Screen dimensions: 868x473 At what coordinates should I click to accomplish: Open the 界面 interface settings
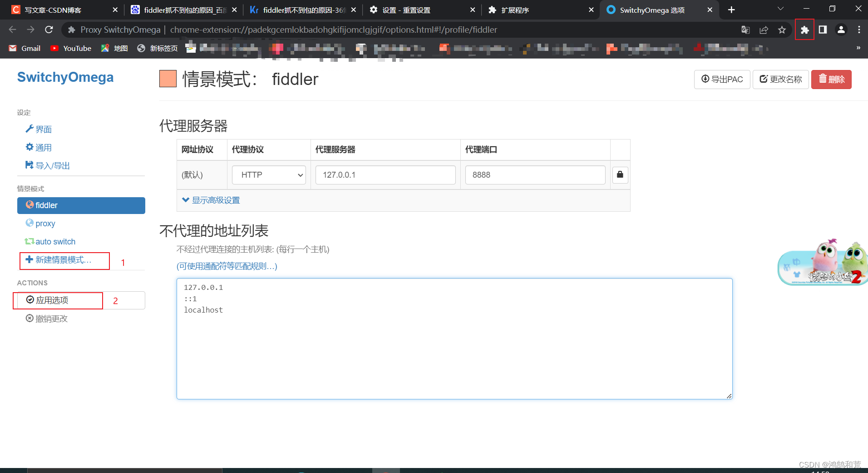tap(39, 129)
